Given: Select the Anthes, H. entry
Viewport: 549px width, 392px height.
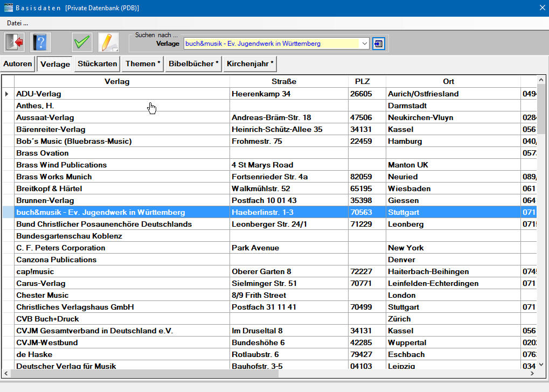Looking at the screenshot, I should click(x=122, y=106).
